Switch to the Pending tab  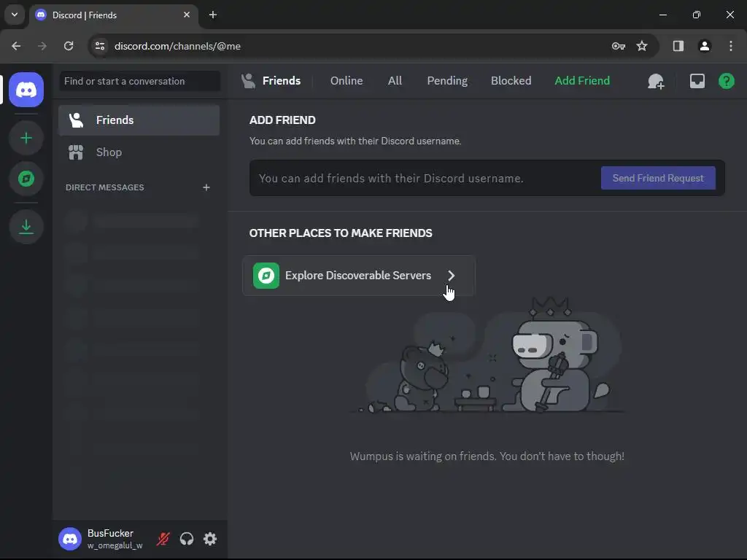(x=447, y=81)
